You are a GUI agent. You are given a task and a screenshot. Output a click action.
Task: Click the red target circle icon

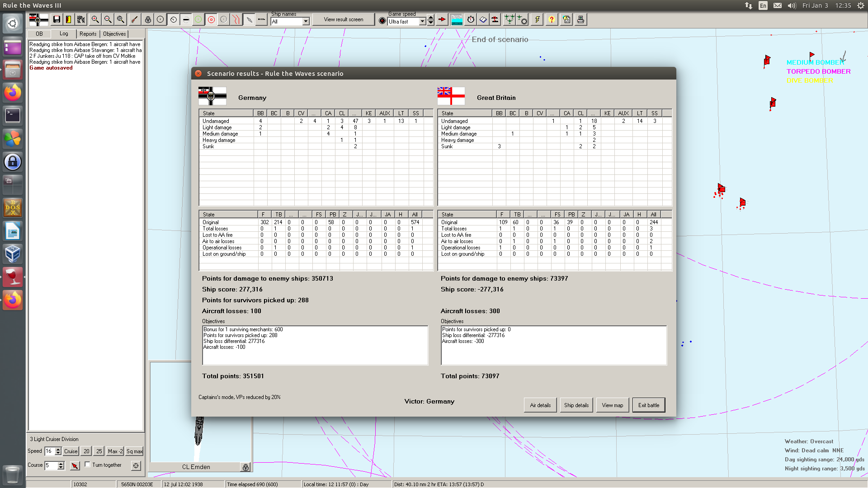coord(211,19)
